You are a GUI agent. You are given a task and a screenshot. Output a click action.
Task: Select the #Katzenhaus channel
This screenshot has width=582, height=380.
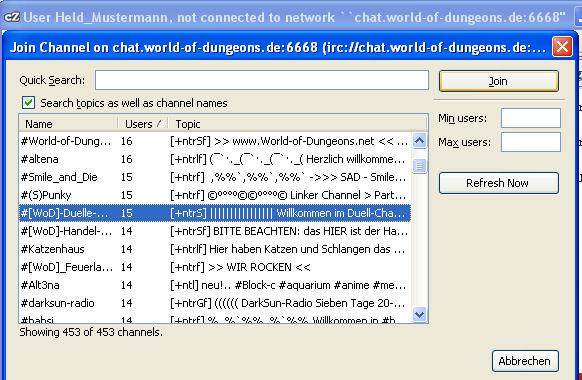(215, 249)
